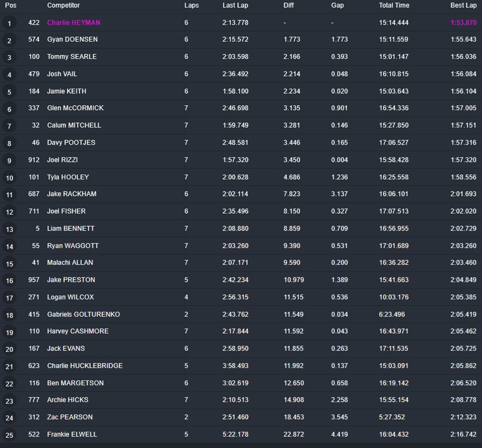Click the Laps column header
This screenshot has height=448, width=482.
pyautogui.click(x=191, y=5)
